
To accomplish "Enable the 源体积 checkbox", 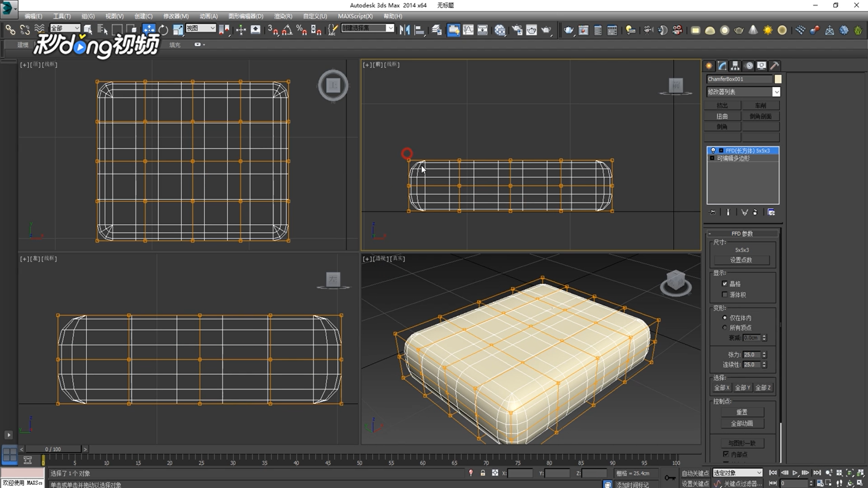I will tap(725, 294).
